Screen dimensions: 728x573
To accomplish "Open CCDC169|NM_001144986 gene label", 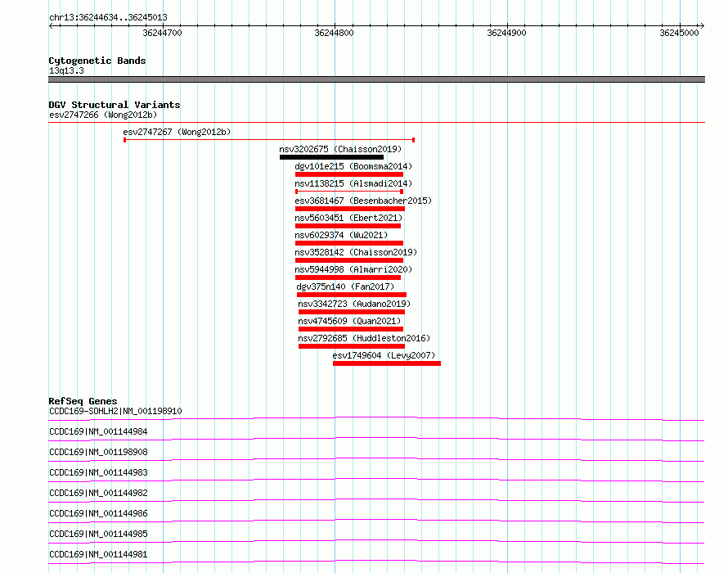I will tap(98, 513).
